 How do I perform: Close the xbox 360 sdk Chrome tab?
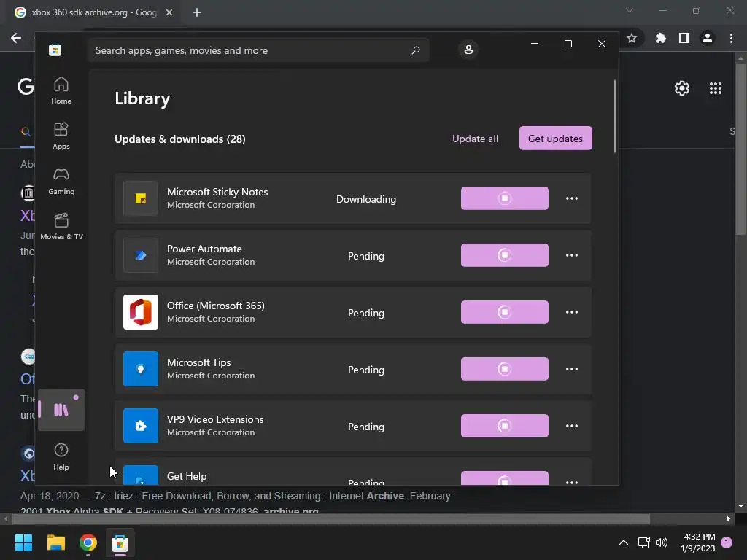[169, 12]
